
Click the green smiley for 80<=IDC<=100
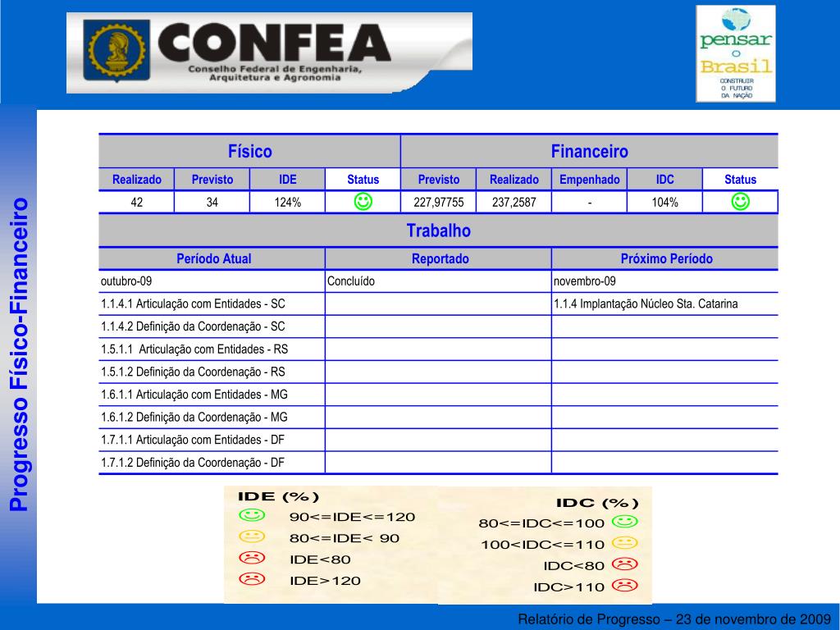(624, 521)
